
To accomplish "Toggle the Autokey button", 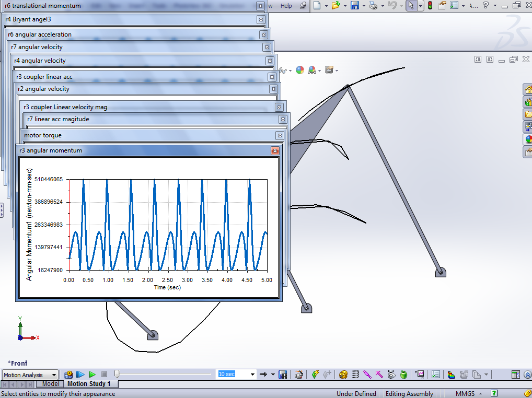I will pyautogui.click(x=315, y=374).
